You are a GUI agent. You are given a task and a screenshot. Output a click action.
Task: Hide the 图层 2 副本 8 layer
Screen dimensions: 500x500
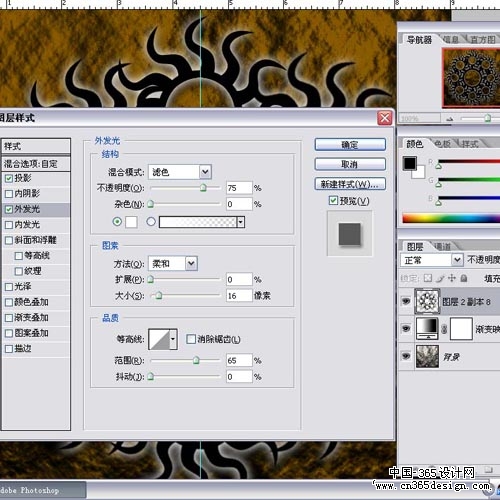[x=406, y=301]
